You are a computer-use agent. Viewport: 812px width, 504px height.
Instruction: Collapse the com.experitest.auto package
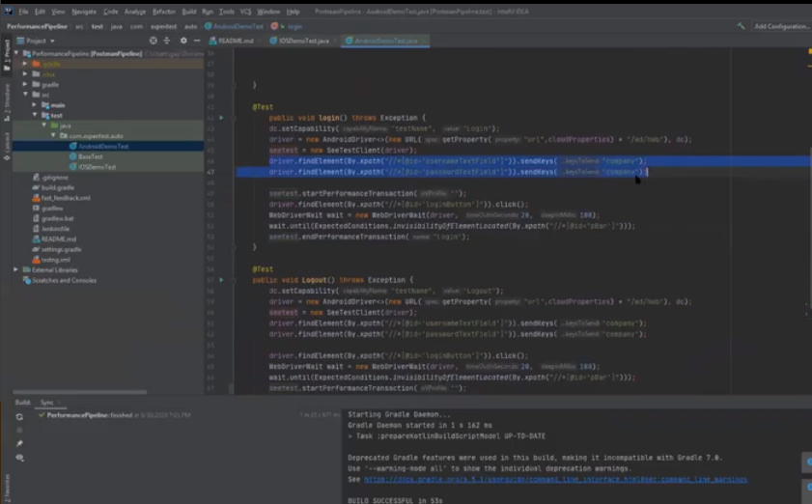tap(53, 136)
